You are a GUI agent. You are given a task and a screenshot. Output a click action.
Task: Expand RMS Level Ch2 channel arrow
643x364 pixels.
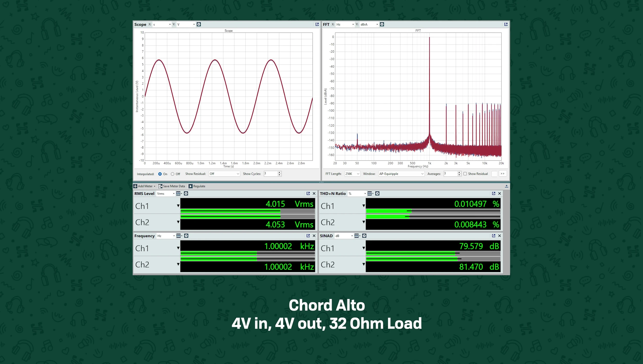click(x=178, y=222)
